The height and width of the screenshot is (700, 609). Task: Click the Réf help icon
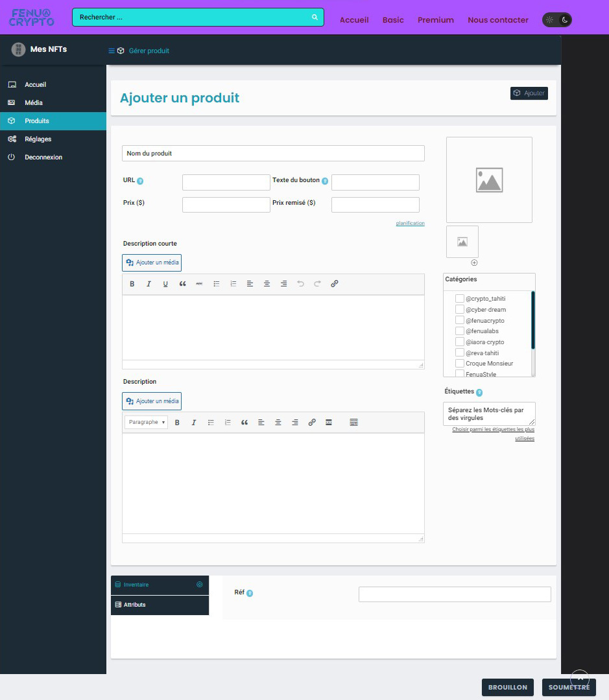point(250,593)
